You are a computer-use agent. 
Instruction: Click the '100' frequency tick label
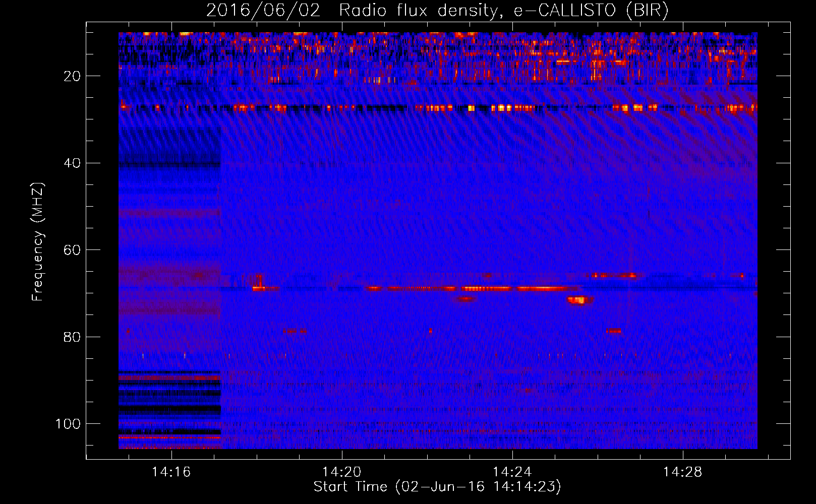click(x=68, y=424)
